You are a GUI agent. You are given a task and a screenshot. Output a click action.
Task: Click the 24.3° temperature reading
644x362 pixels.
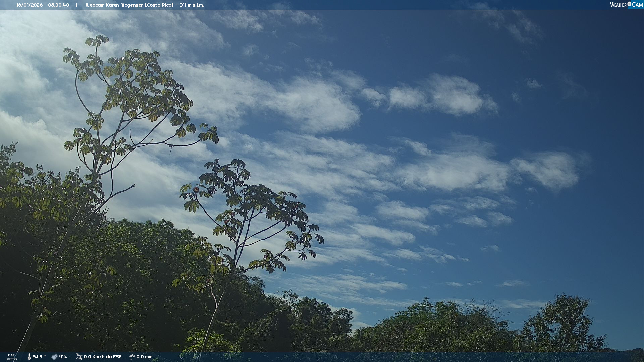point(39,357)
